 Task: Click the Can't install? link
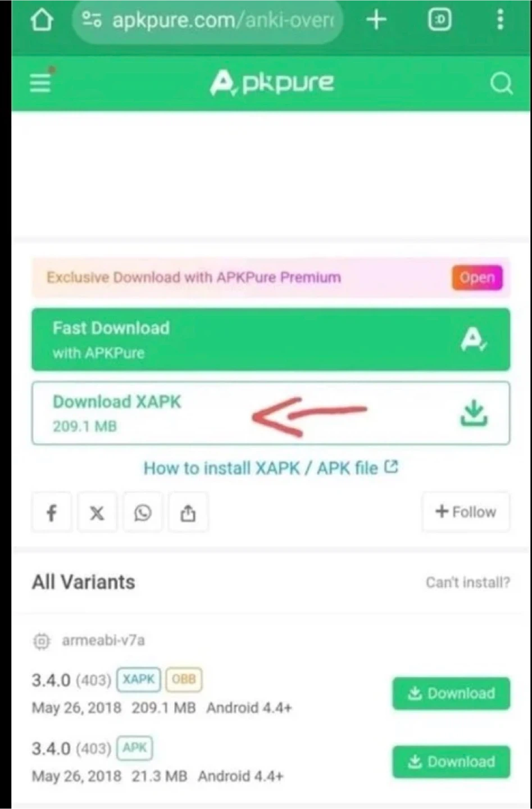(x=467, y=582)
